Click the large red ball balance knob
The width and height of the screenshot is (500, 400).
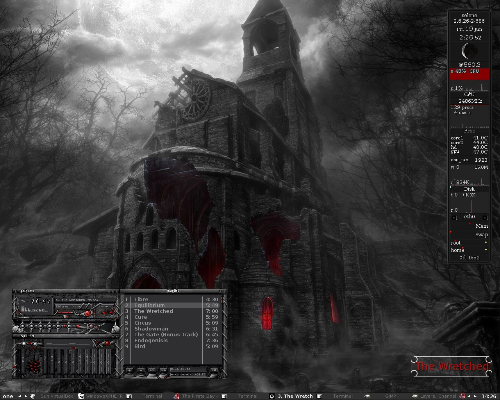(x=87, y=313)
